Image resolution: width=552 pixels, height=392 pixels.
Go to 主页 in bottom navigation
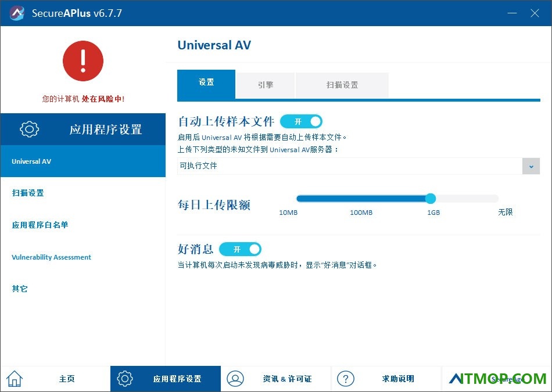tap(55, 379)
